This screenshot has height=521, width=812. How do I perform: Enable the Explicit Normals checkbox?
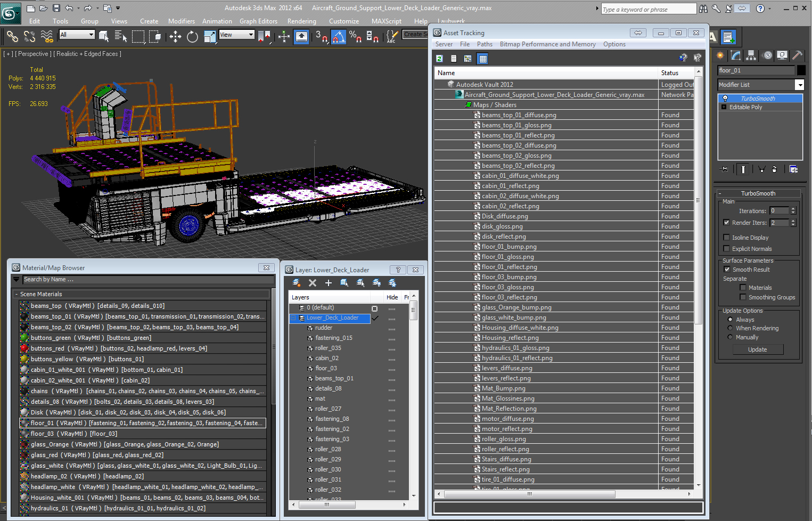point(727,249)
